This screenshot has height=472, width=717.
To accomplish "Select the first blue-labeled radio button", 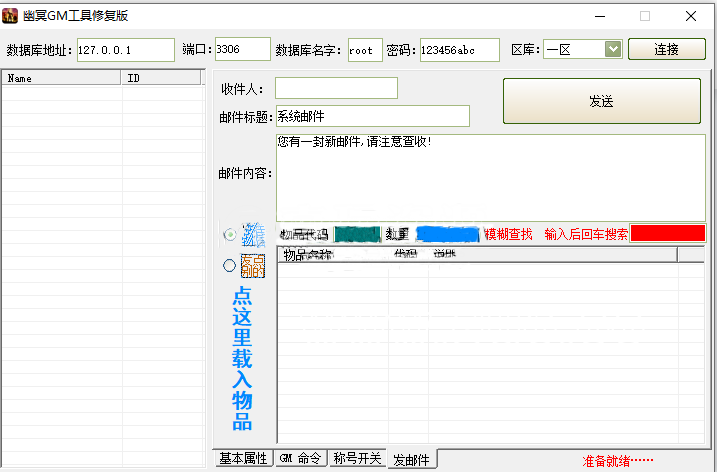I will click(231, 235).
